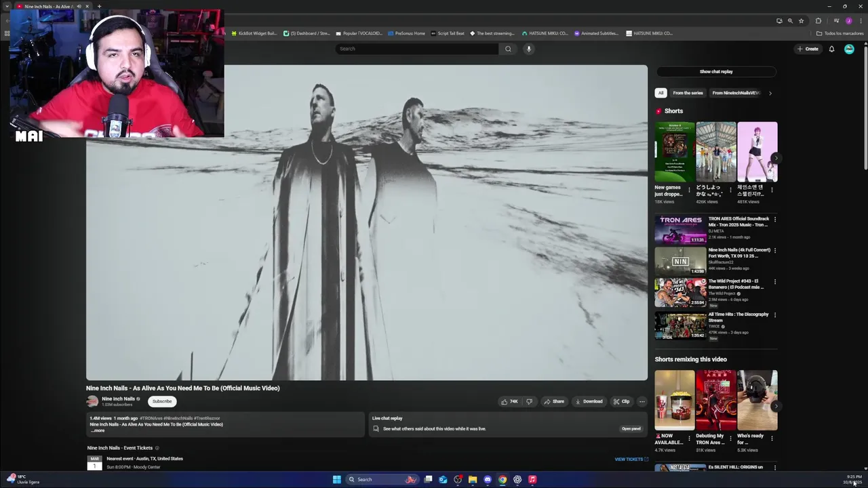Open the YouTube account avatar menu
This screenshot has height=488, width=868.
click(849, 49)
